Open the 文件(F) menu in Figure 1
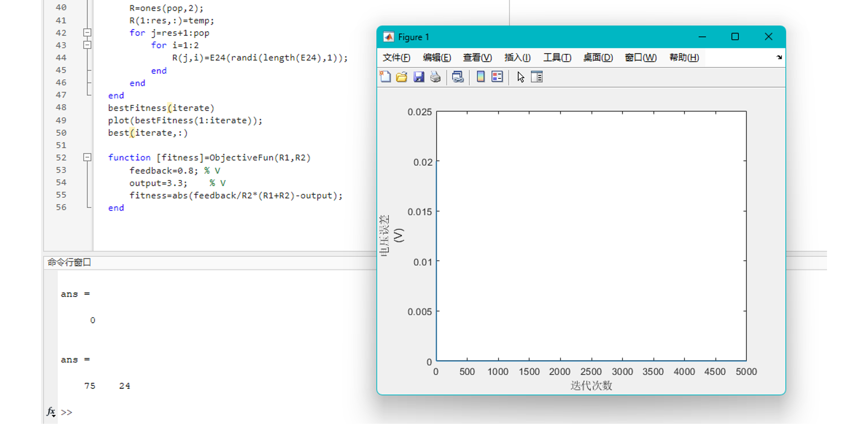 coord(396,58)
